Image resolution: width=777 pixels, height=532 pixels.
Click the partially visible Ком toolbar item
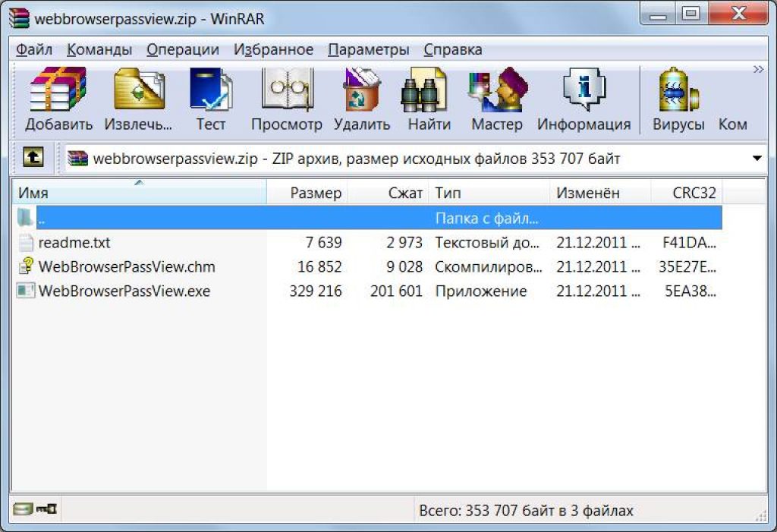pos(733,124)
